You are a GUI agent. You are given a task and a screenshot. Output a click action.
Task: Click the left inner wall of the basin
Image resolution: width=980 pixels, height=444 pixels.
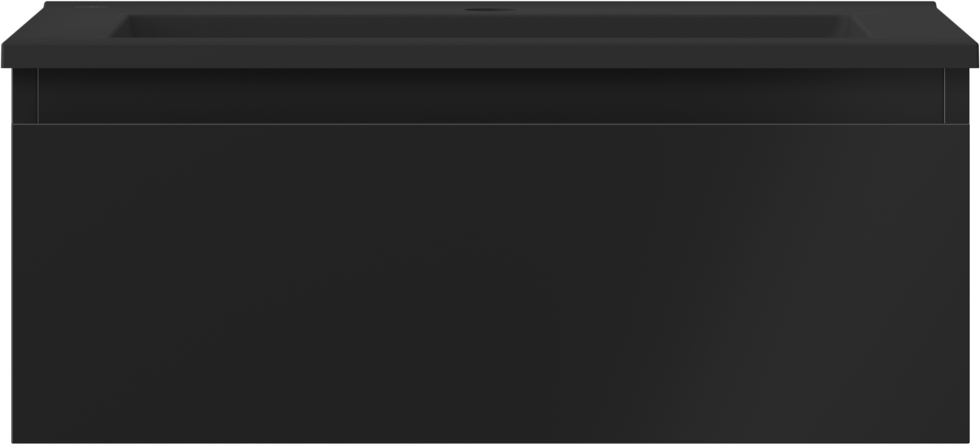120,26
